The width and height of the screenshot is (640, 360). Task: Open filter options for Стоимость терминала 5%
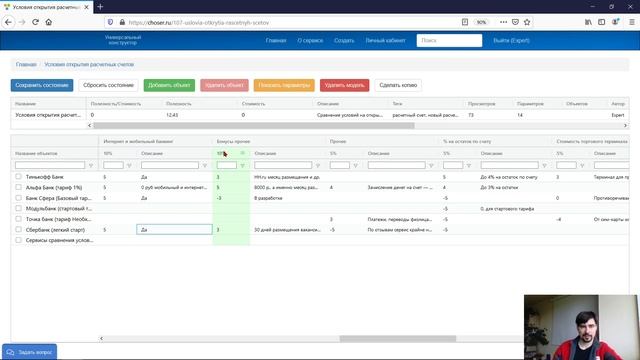(x=582, y=165)
